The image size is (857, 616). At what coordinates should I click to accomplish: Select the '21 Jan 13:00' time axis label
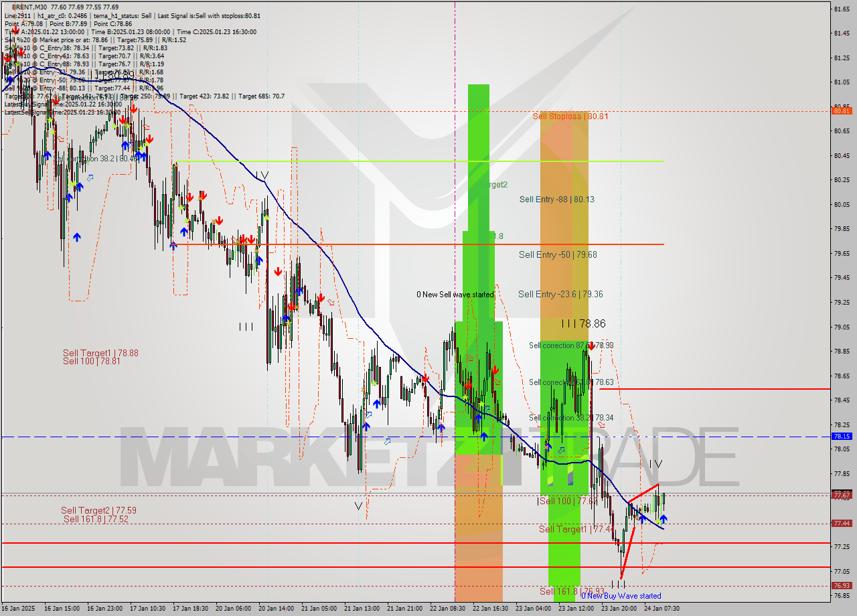click(362, 609)
